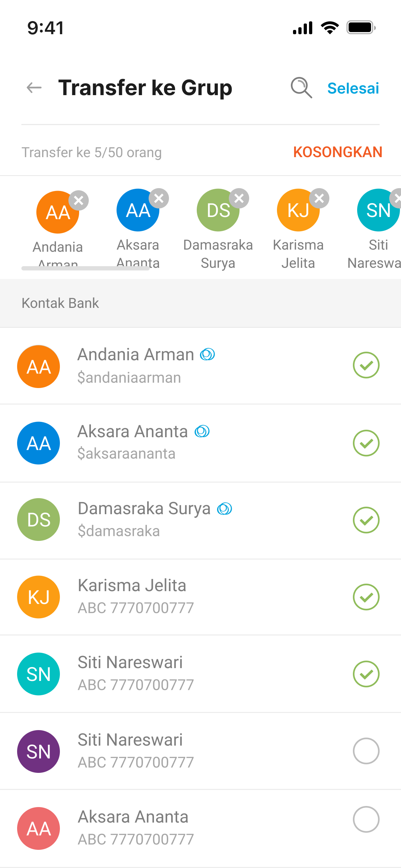Viewport: 401px width, 868px height.
Task: Tap the verified badge next to Aksara Ananta
Action: coord(202,432)
